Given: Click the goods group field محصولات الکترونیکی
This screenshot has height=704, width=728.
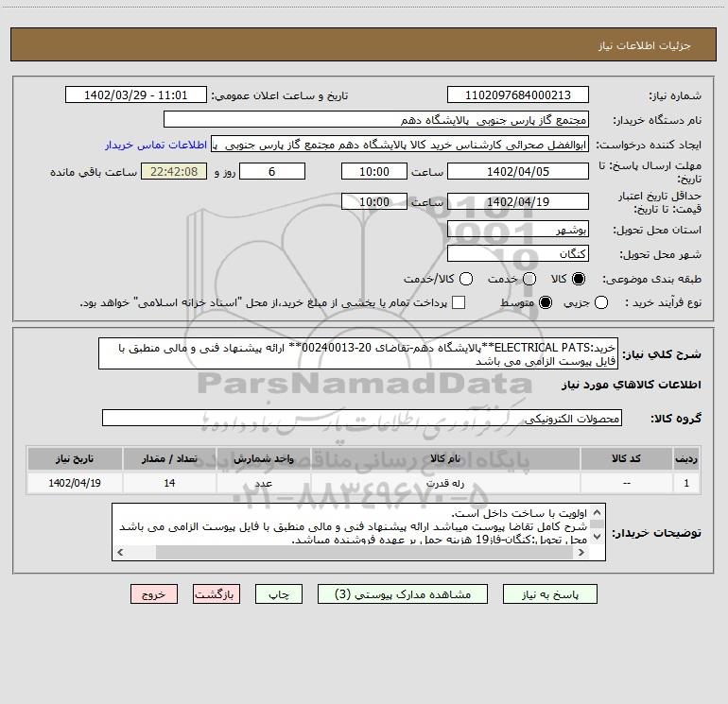Looking at the screenshot, I should 362,418.
